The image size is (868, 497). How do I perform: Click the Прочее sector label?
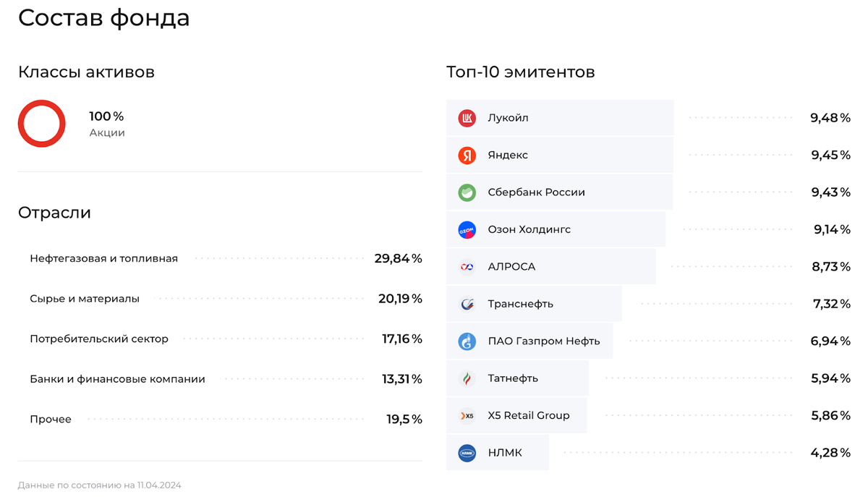pos(51,419)
